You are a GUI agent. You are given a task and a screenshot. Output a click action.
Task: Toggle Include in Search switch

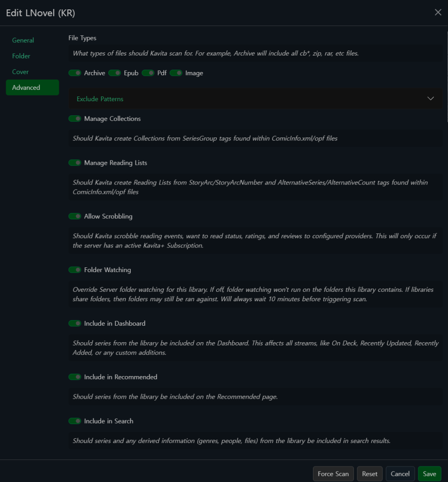pyautogui.click(x=75, y=421)
